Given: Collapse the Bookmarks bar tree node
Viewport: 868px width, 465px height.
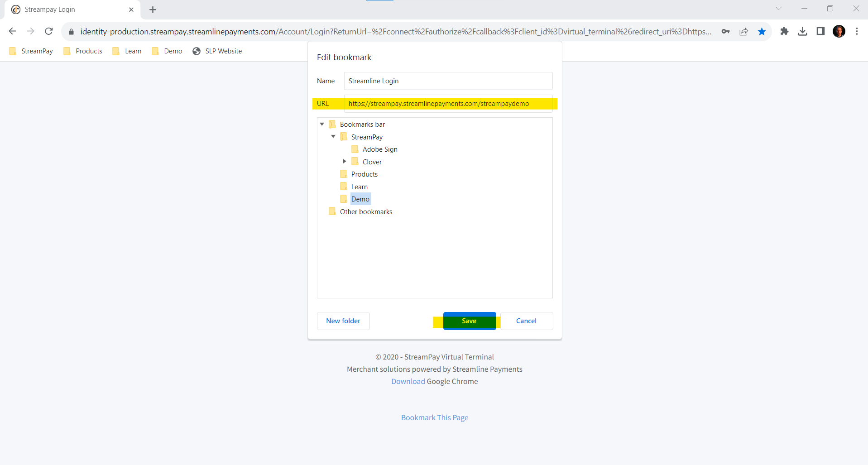Looking at the screenshot, I should (322, 124).
